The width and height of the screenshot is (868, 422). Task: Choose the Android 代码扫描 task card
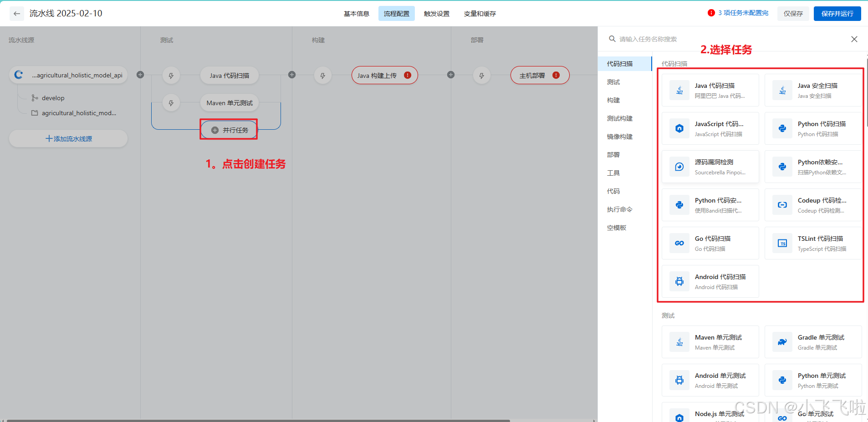click(710, 281)
